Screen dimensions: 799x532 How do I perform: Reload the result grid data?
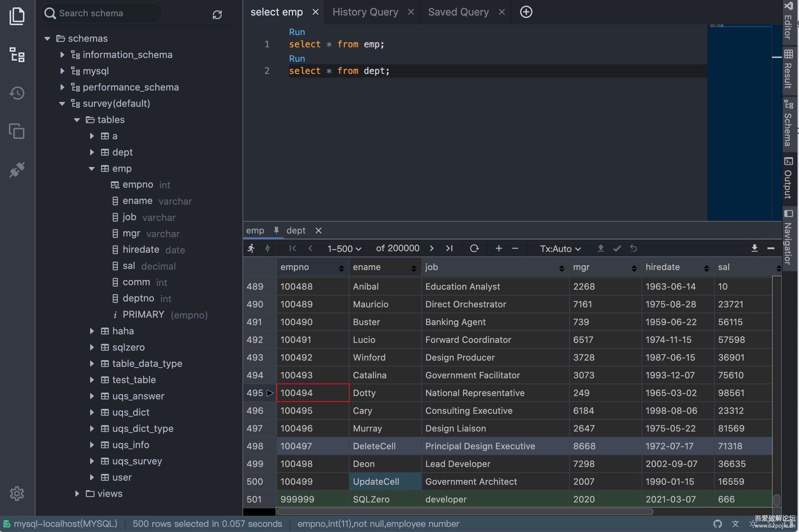(x=474, y=249)
